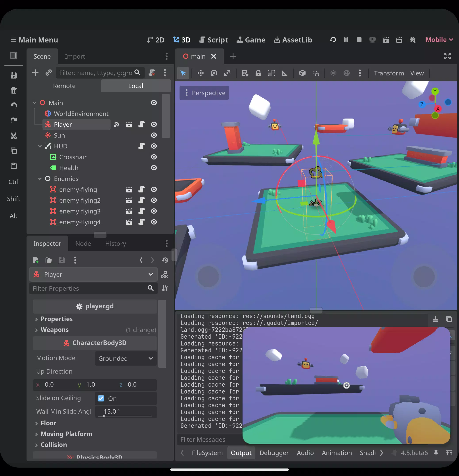Stop the running project
Image resolution: width=459 pixels, height=476 pixels.
click(359, 40)
